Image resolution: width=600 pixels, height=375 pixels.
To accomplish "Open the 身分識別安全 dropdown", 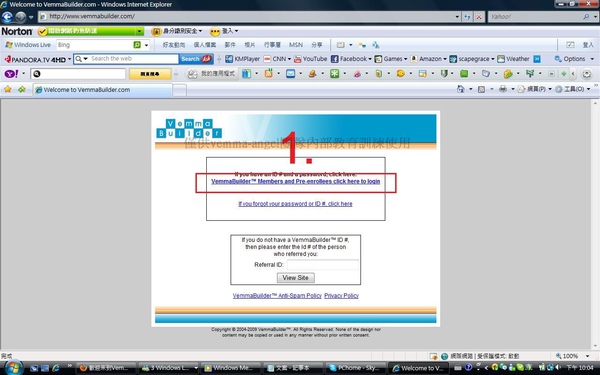I will [x=177, y=31].
